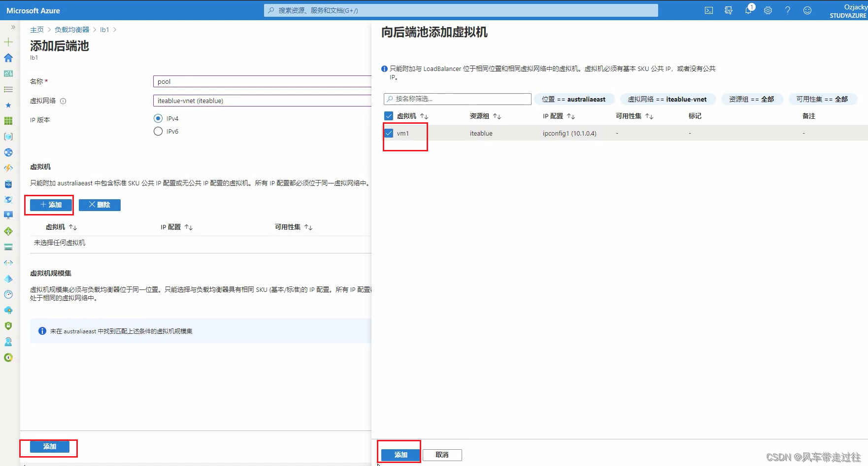Screen dimensions: 868x466
Task: View notifications bell with badge 1
Action: point(748,10)
